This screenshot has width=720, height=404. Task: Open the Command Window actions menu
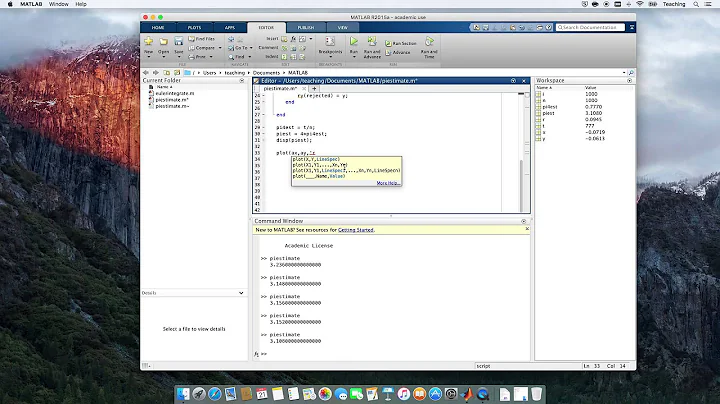pyautogui.click(x=523, y=221)
